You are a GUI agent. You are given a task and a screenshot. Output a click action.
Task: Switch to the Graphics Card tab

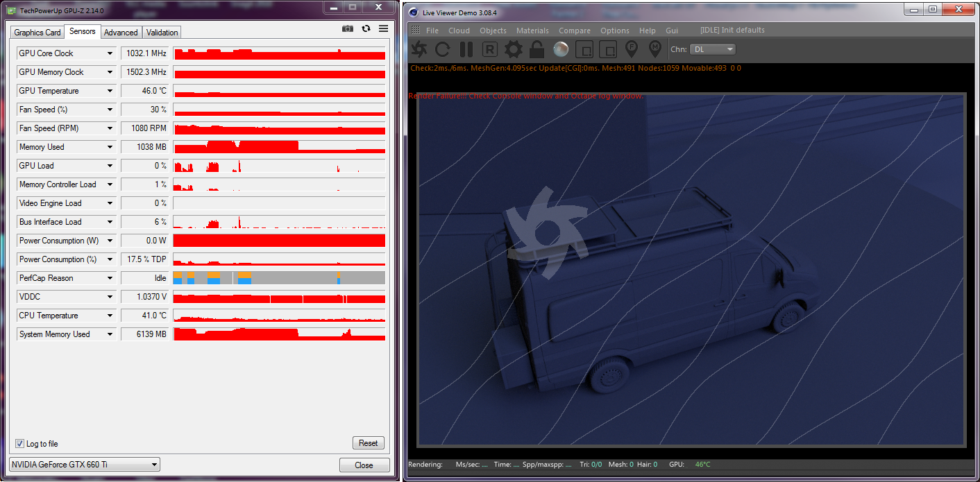pyautogui.click(x=37, y=33)
